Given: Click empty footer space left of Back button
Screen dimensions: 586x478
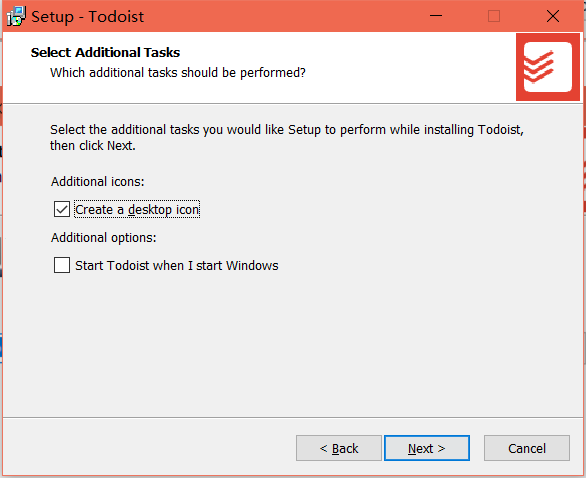Looking at the screenshot, I should [149, 448].
